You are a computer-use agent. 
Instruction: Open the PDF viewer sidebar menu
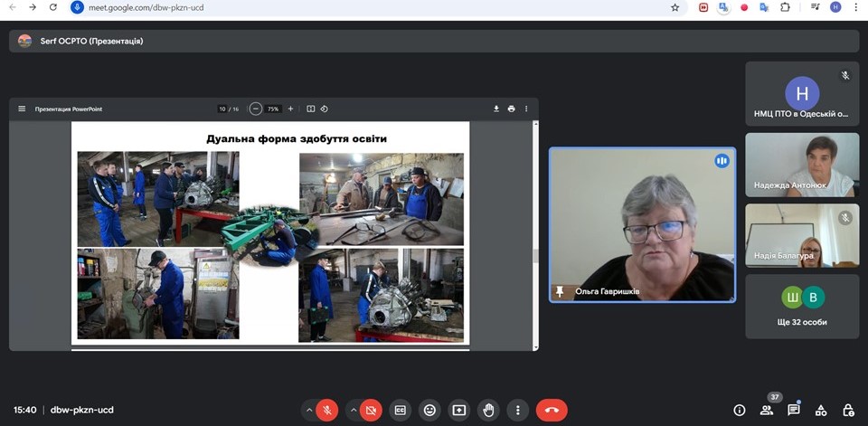pyautogui.click(x=22, y=109)
